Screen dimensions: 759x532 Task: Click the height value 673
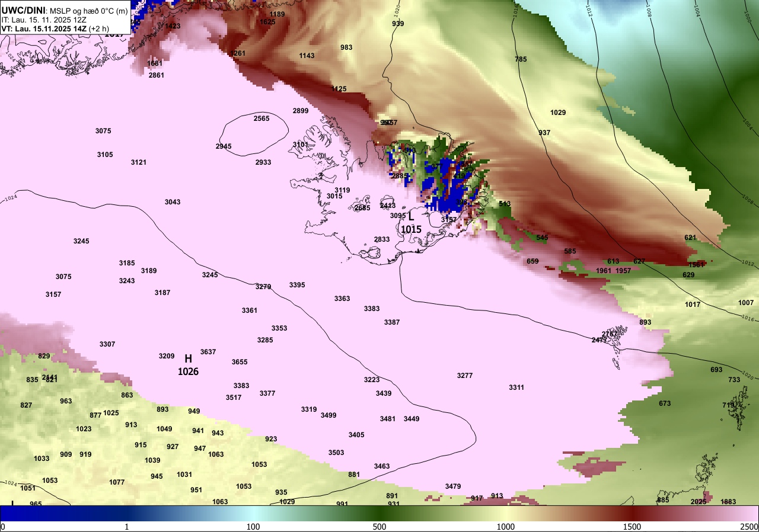point(665,403)
